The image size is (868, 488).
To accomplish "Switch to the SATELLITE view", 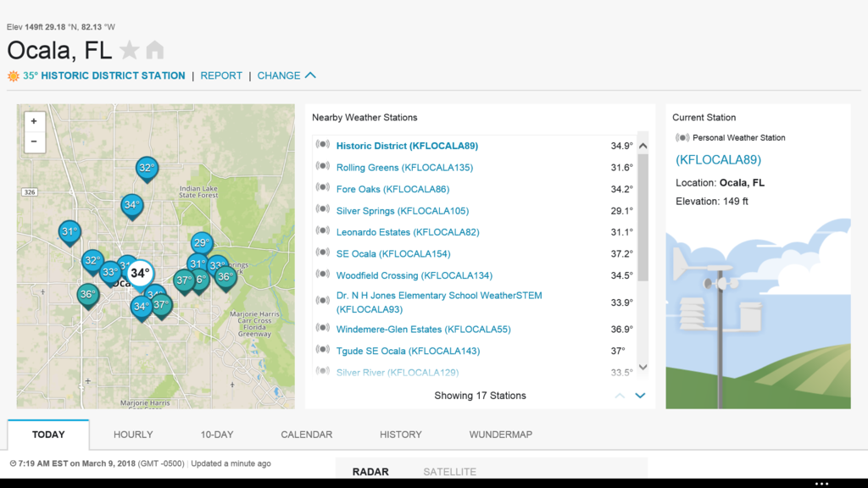I will [449, 472].
